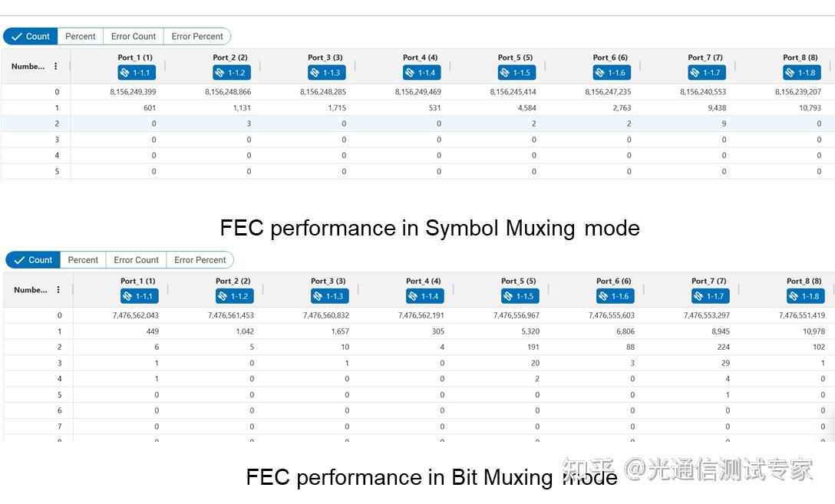This screenshot has width=835, height=504.
Task: Click the Port_7 (7) header in Symbol Muxing table
Action: [705, 58]
